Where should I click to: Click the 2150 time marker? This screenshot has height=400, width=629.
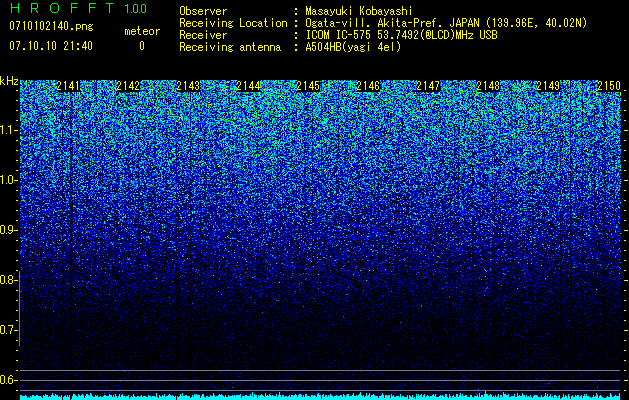click(x=609, y=86)
